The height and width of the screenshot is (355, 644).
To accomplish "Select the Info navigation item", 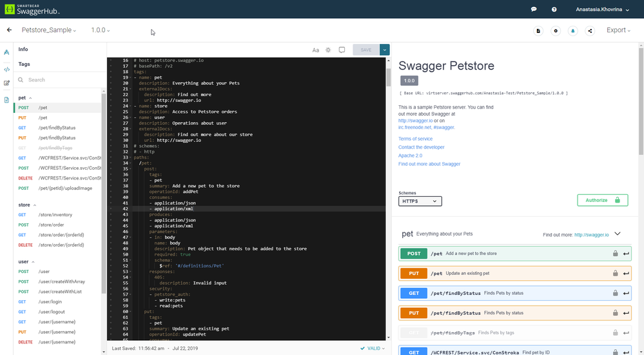I will [x=23, y=49].
